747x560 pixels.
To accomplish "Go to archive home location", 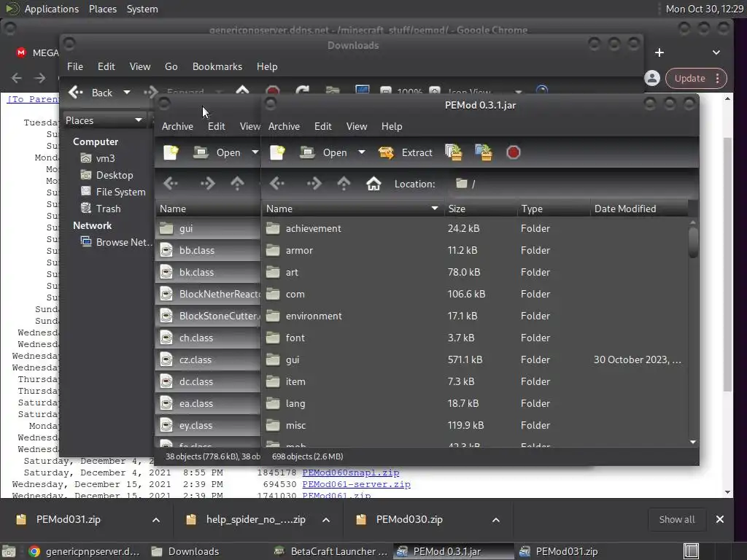I will (x=373, y=184).
